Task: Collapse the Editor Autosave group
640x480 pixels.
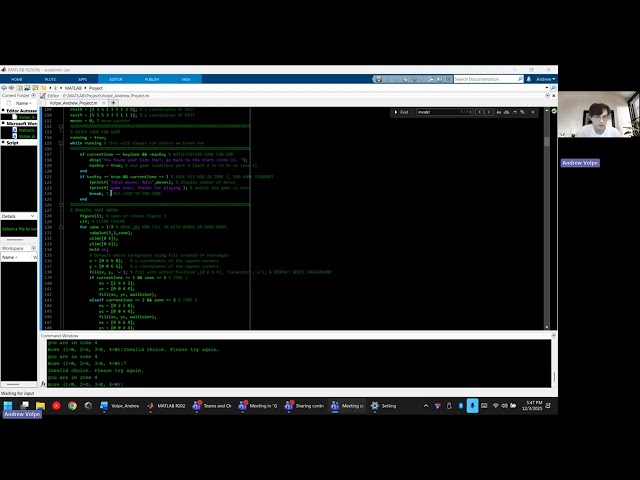Action: [x=3, y=111]
